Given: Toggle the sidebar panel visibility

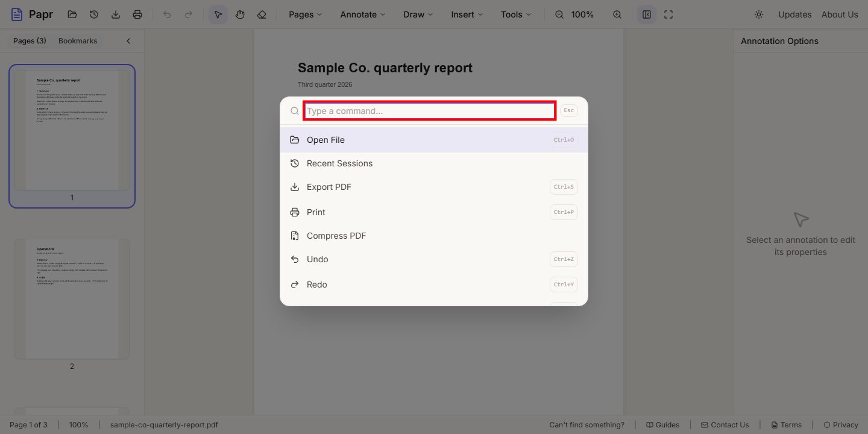Looking at the screenshot, I should point(647,14).
